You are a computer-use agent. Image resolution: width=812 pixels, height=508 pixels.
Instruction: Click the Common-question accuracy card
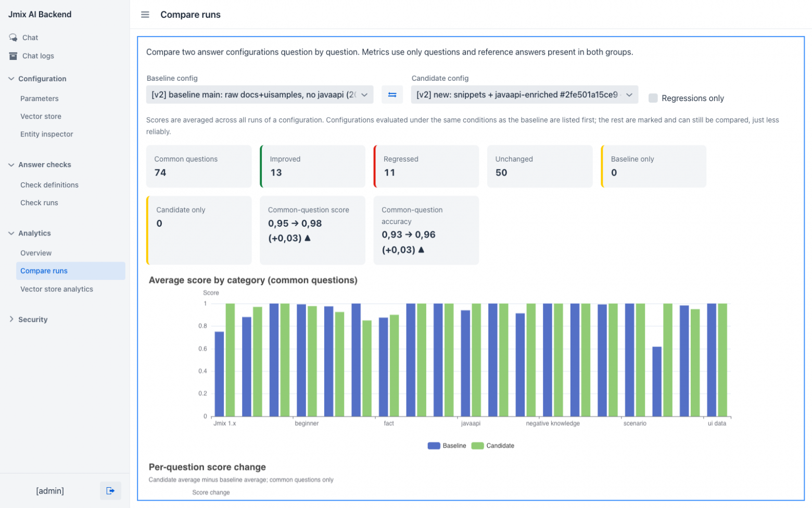[426, 230]
